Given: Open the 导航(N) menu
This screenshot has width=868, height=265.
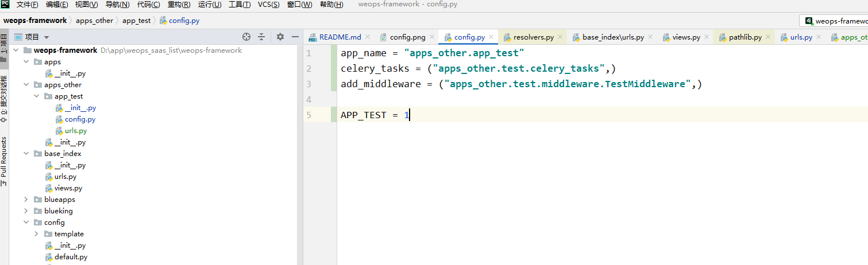Looking at the screenshot, I should pyautogui.click(x=118, y=5).
